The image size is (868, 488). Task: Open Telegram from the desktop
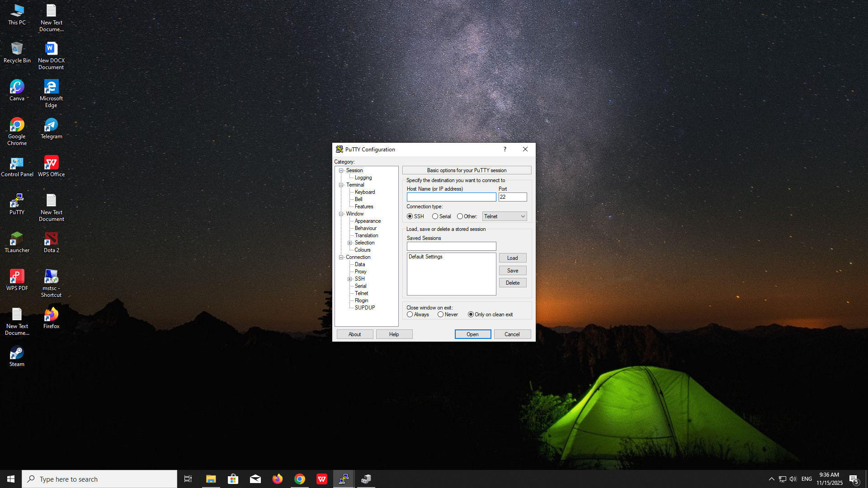(x=51, y=126)
